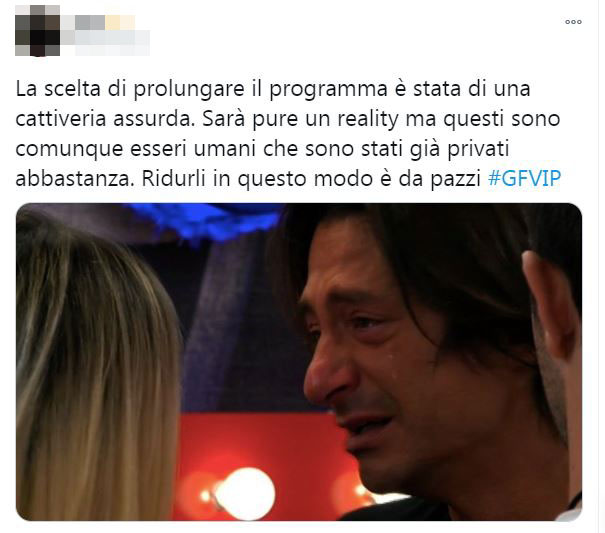Click the phrase 'esseri umani' in the tweet
This screenshot has width=605, height=533.
tap(194, 149)
